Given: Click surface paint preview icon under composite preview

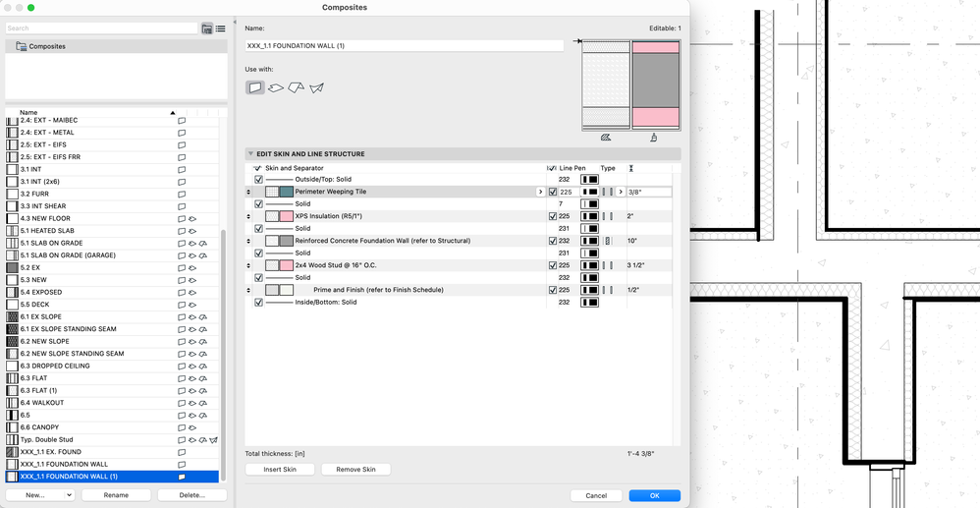Looking at the screenshot, I should pos(654,138).
